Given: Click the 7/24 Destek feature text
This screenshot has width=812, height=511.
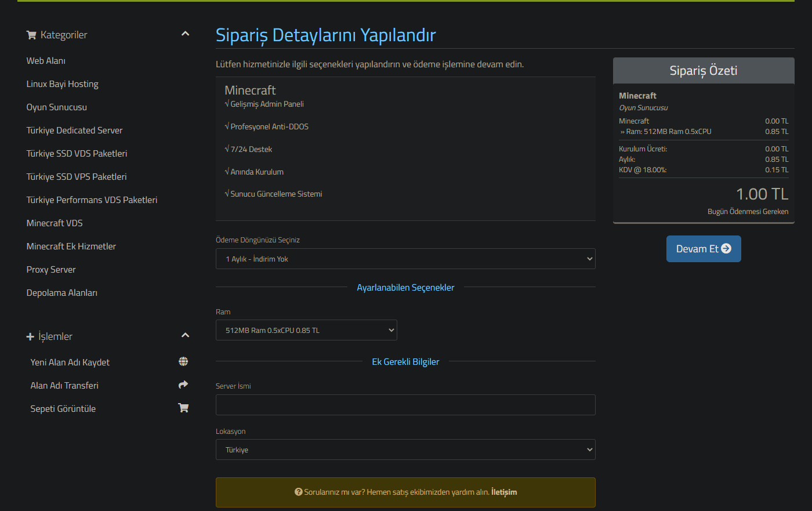Looking at the screenshot, I should tap(251, 149).
